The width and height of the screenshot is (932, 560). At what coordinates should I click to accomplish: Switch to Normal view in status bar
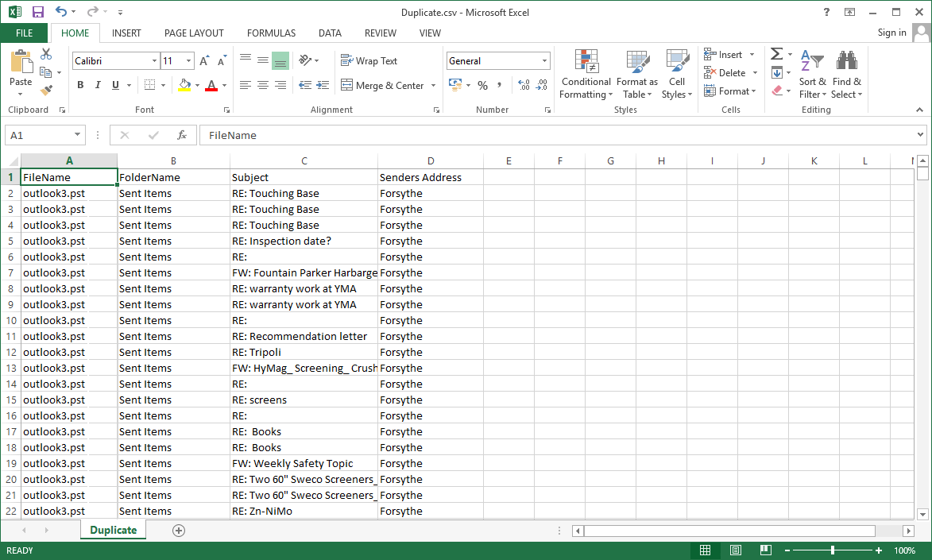705,550
